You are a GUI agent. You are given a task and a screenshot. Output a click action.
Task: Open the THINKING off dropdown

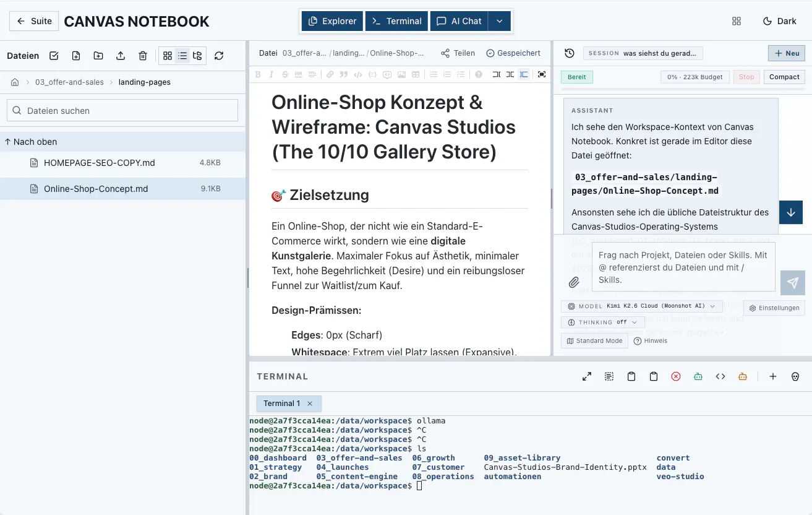(603, 322)
